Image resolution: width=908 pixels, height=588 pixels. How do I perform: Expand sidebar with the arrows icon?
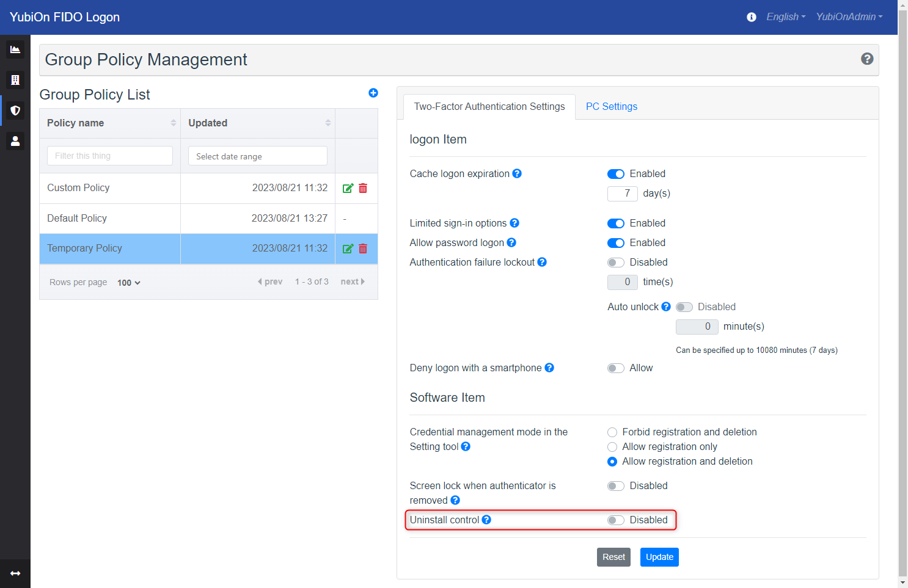[x=15, y=573]
